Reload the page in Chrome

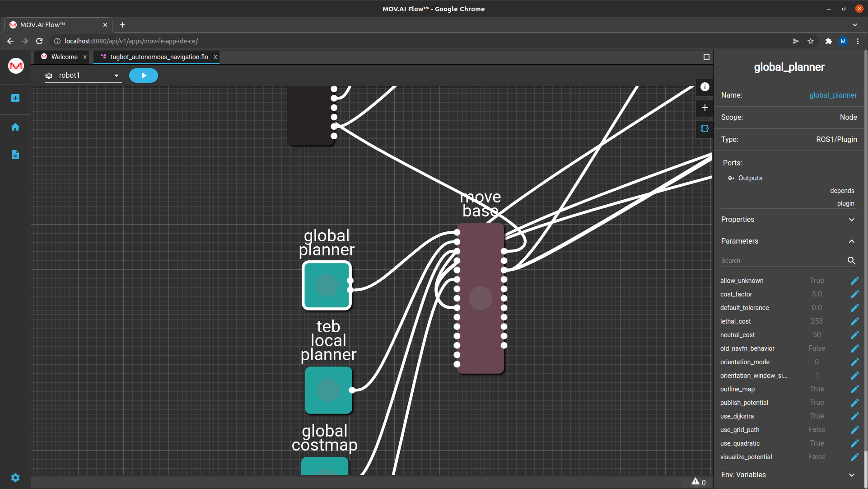coord(39,41)
